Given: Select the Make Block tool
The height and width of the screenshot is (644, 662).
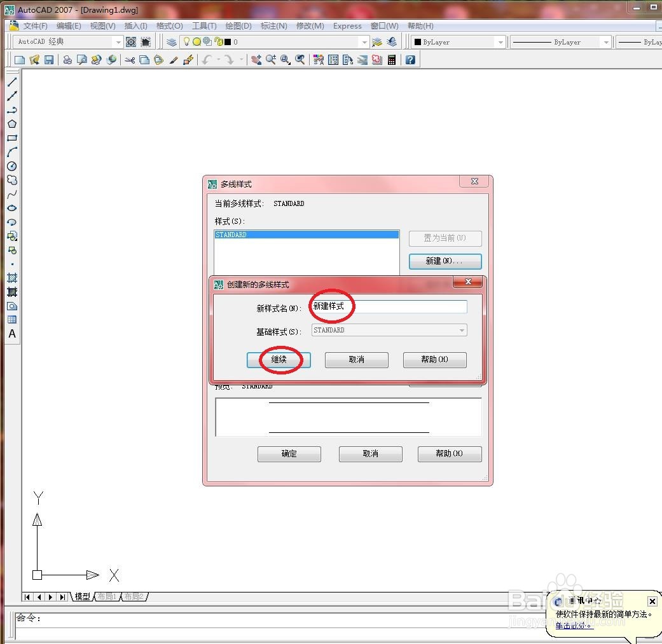Looking at the screenshot, I should click(12, 250).
